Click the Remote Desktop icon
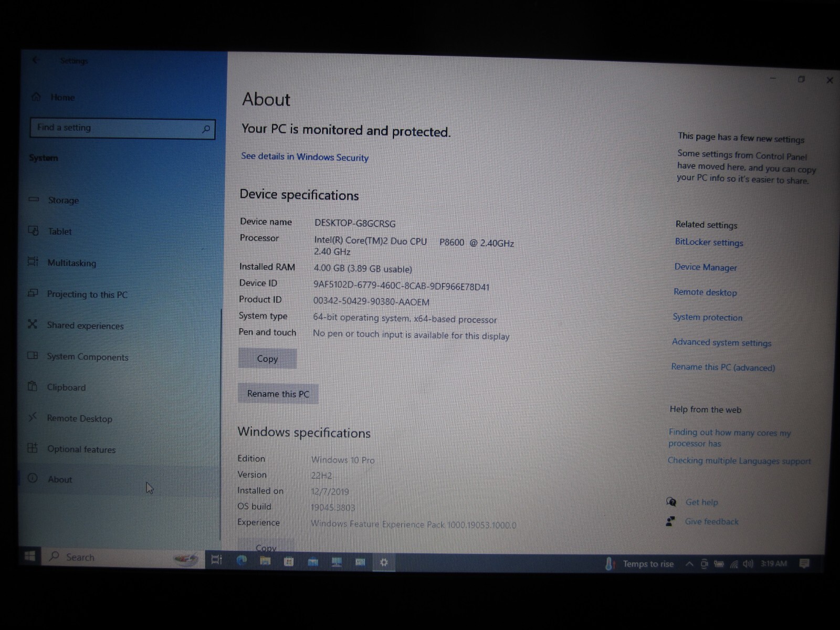Viewport: 840px width, 630px height. pos(33,417)
